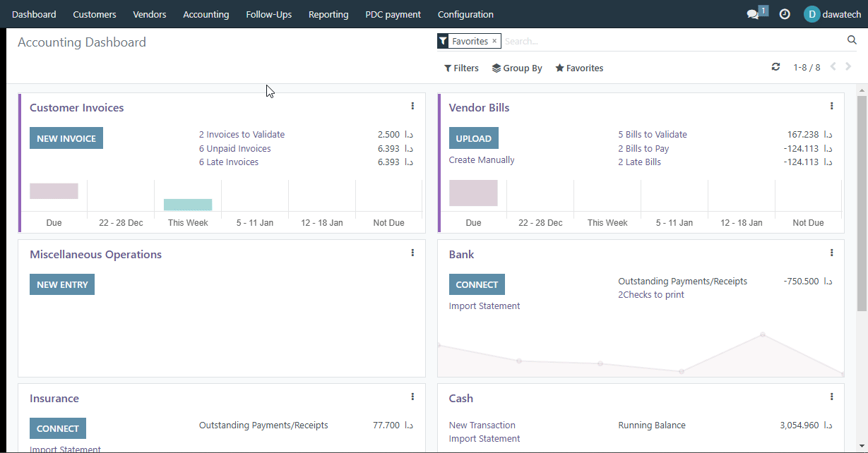Click the Due bar in Vendor Bills chart
Screen dimensions: 868x453
pyautogui.click(x=473, y=193)
